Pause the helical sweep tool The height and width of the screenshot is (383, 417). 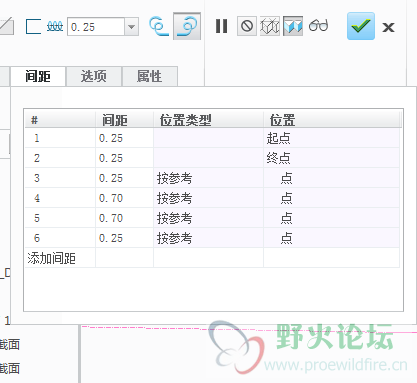(221, 26)
